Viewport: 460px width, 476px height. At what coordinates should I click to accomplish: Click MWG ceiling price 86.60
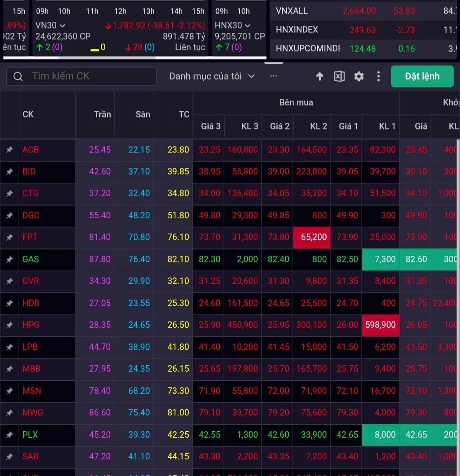click(x=100, y=413)
